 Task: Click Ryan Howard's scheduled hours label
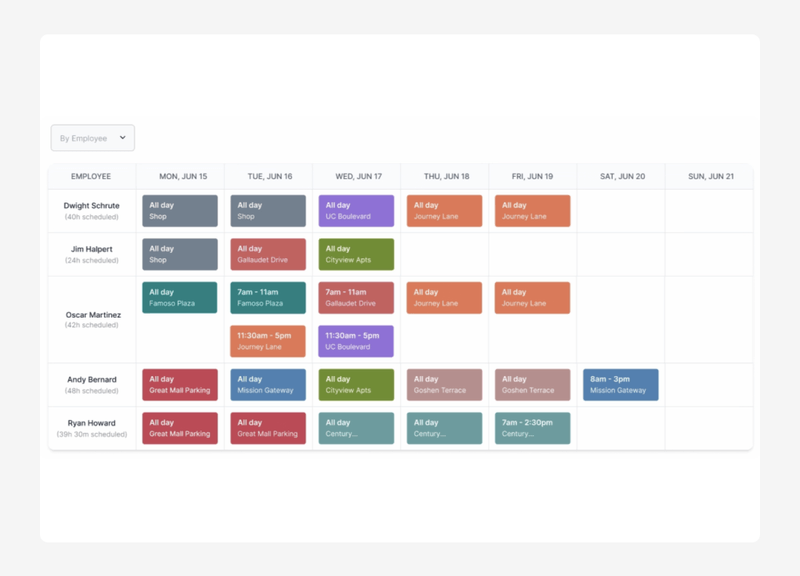point(90,434)
